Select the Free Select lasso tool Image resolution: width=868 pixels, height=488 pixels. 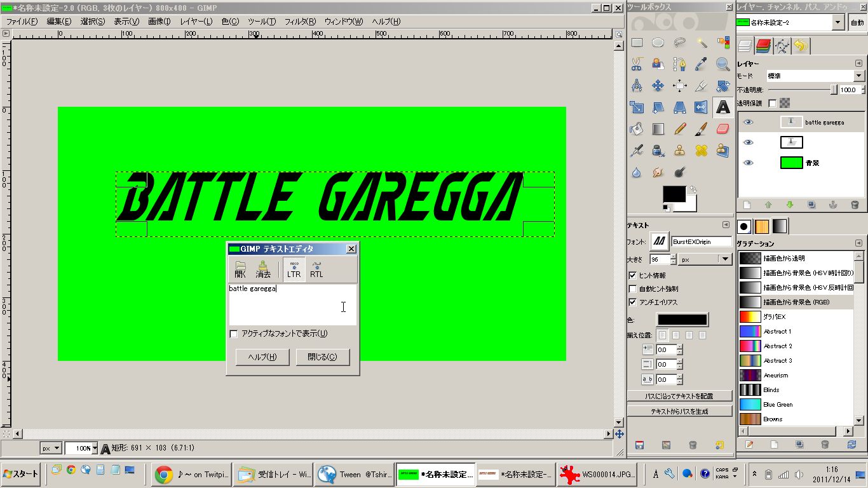tap(680, 43)
